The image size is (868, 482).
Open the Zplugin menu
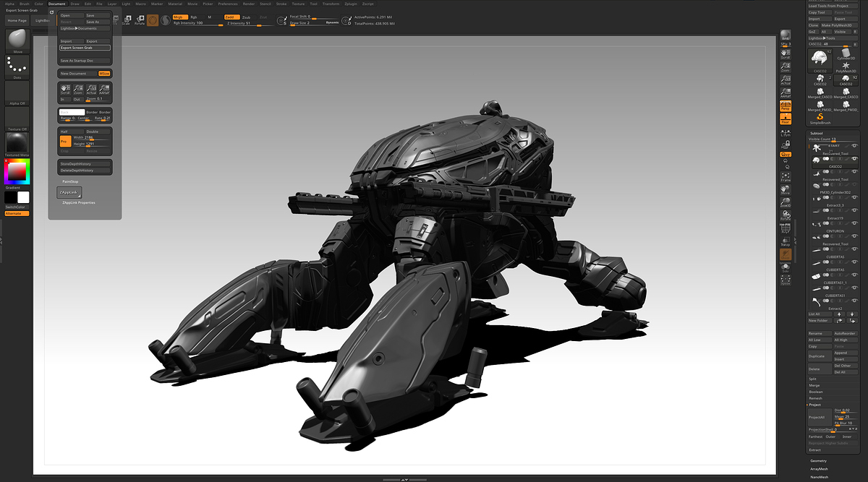[350, 4]
